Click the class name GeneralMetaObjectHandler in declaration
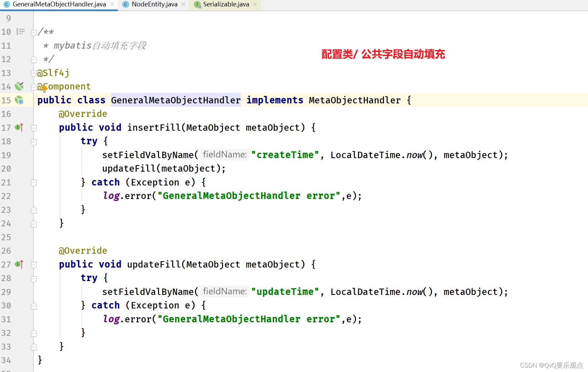 [176, 100]
